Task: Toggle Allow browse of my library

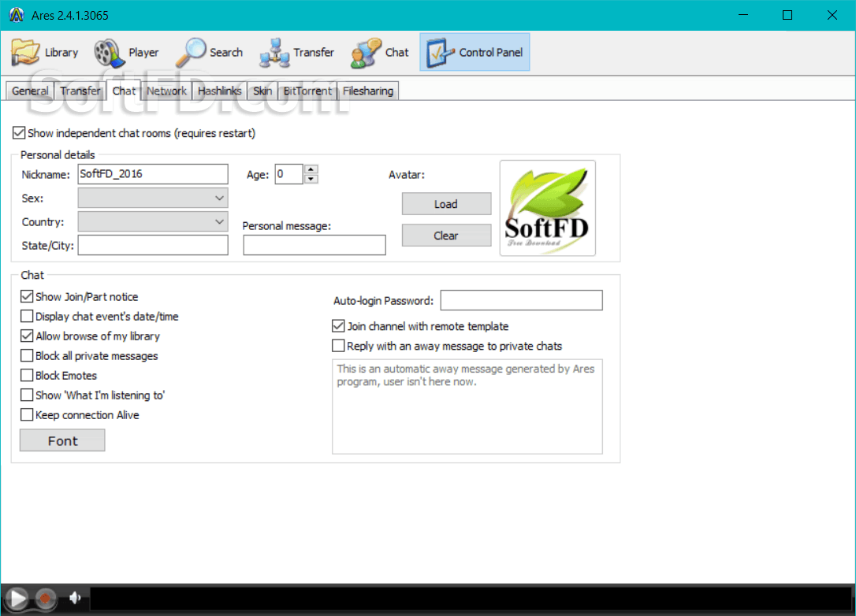Action: click(x=27, y=336)
